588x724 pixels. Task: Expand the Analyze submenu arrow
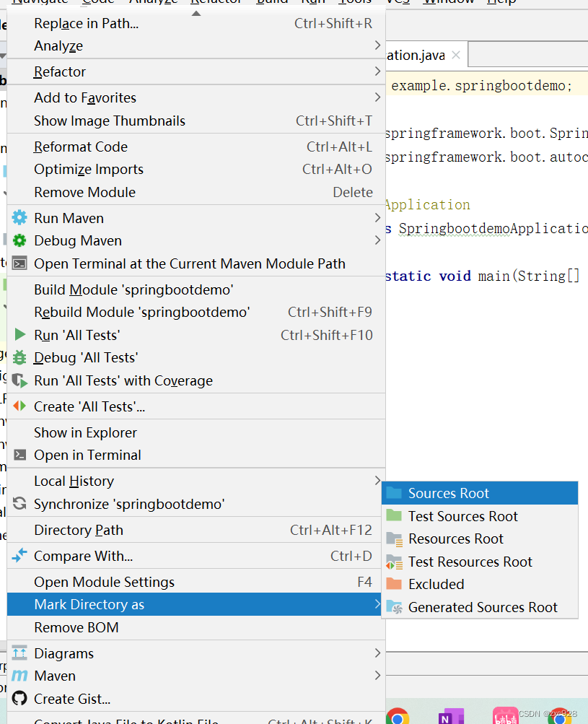[377, 46]
